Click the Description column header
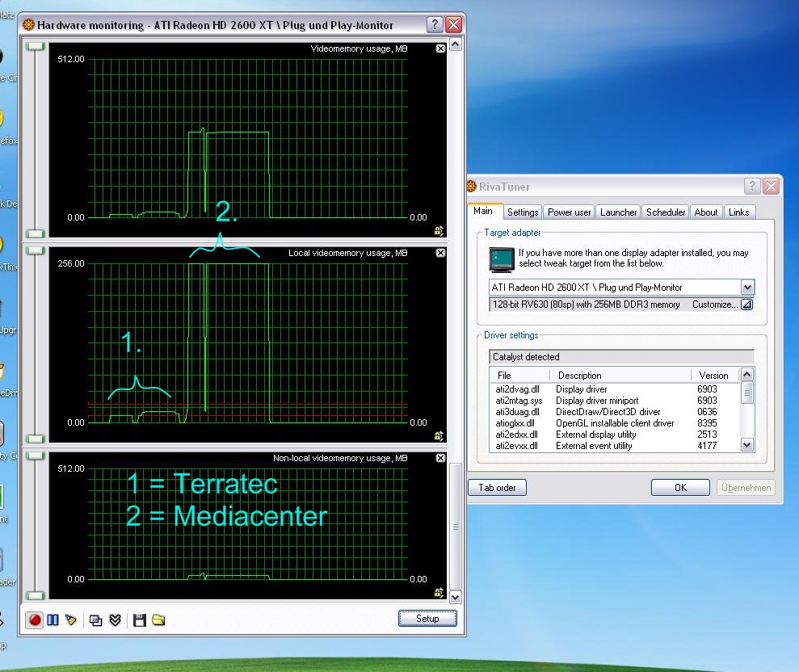Screen dimensions: 799x672 coord(620,375)
